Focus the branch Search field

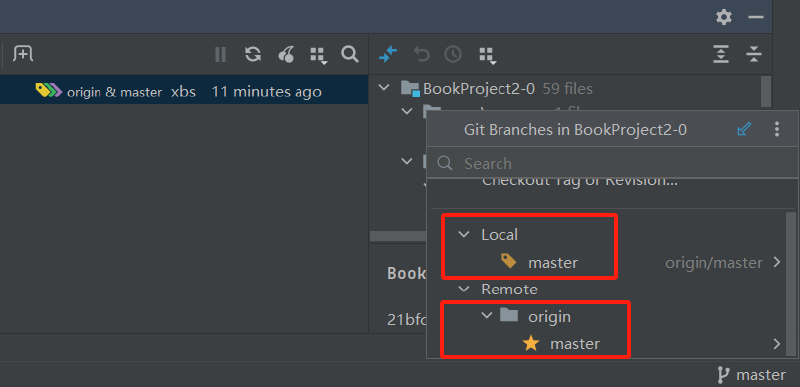pyautogui.click(x=611, y=163)
